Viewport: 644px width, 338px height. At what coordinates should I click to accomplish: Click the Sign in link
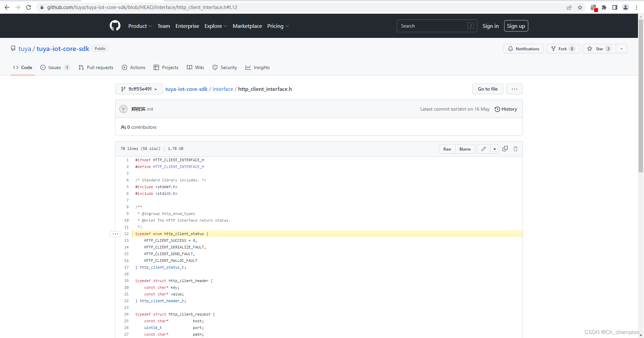(x=490, y=26)
